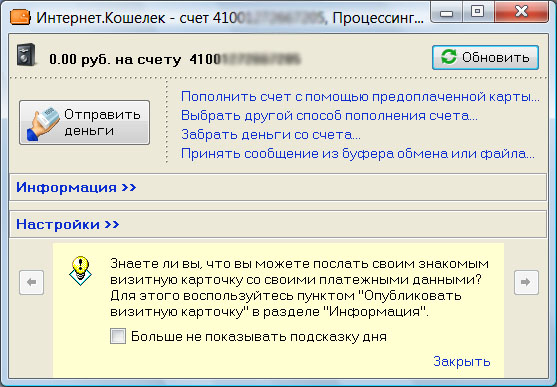Show previous tip with left arrow
The height and width of the screenshot is (387, 557).
pyautogui.click(x=32, y=283)
